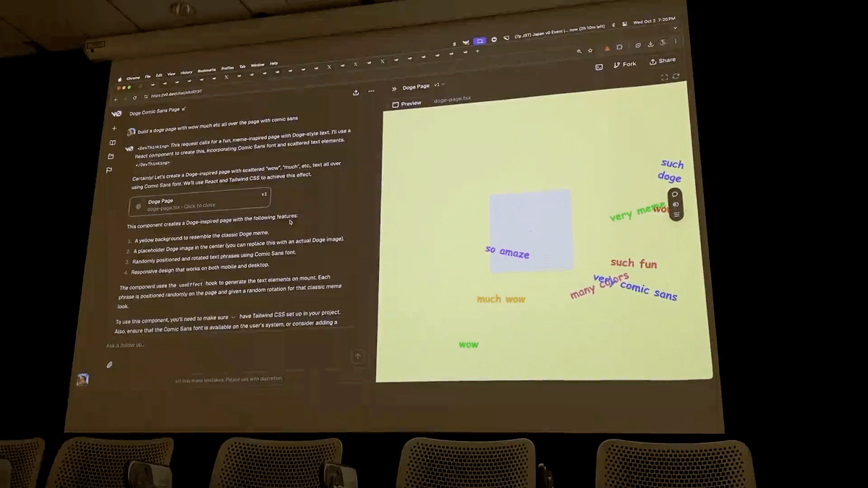Open the File menu
This screenshot has height=488, width=868.
148,77
